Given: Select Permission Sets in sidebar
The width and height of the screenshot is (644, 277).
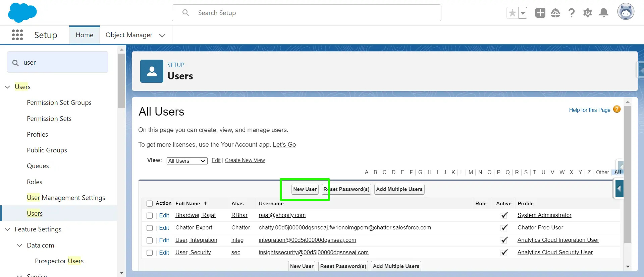Looking at the screenshot, I should (x=49, y=119).
